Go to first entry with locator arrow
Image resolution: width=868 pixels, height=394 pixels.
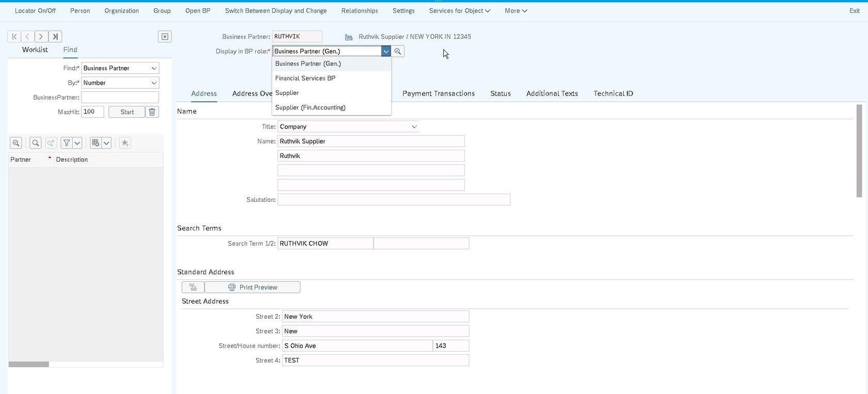pyautogui.click(x=14, y=37)
